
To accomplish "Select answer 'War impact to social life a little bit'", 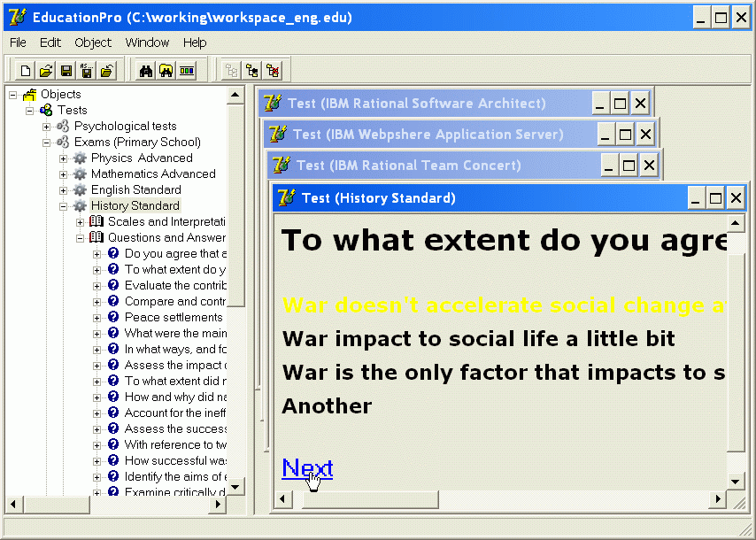I will click(478, 339).
